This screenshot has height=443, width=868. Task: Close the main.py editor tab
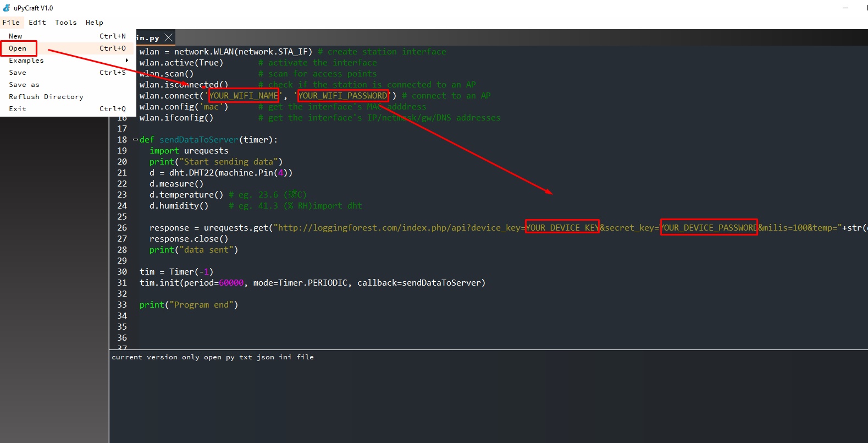(168, 37)
